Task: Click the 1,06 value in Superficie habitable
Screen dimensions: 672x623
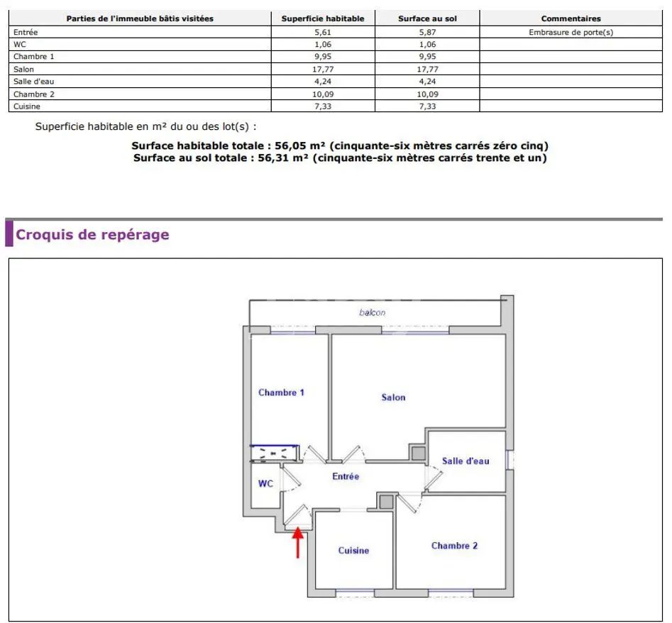Action: click(x=323, y=44)
